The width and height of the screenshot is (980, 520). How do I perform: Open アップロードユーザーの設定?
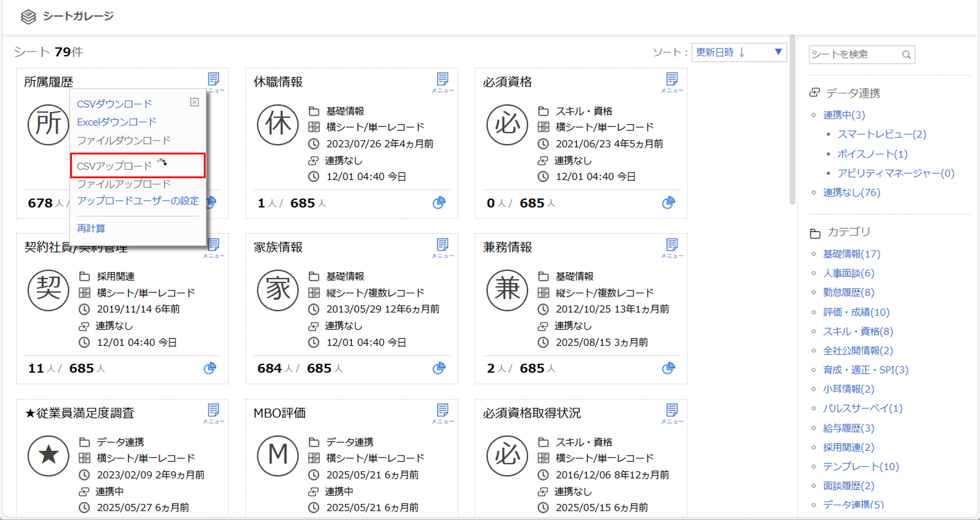(138, 201)
